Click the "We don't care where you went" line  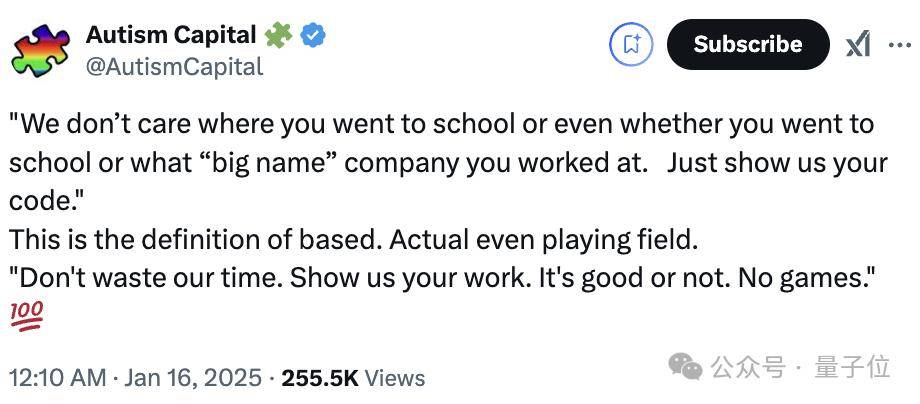tap(441, 124)
